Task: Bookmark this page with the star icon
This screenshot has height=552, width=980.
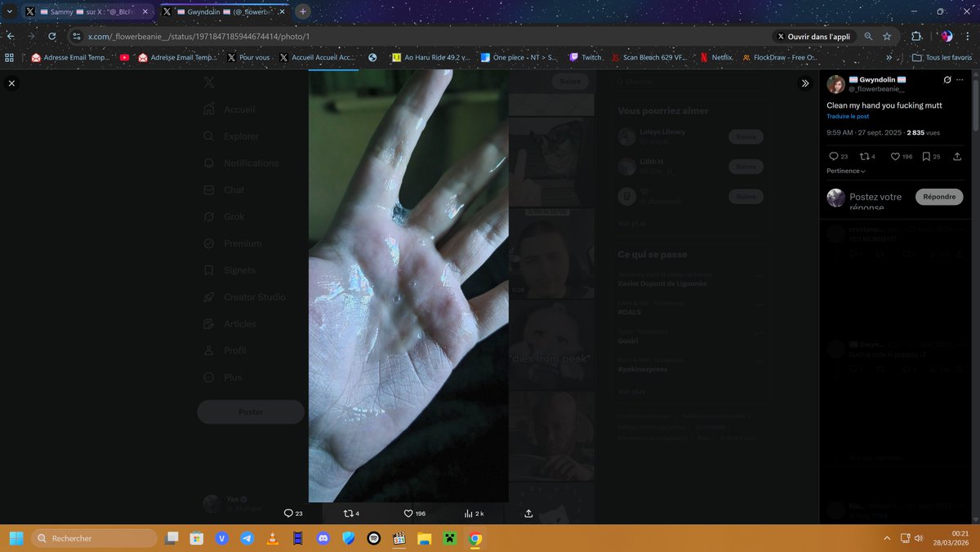Action: [x=887, y=37]
